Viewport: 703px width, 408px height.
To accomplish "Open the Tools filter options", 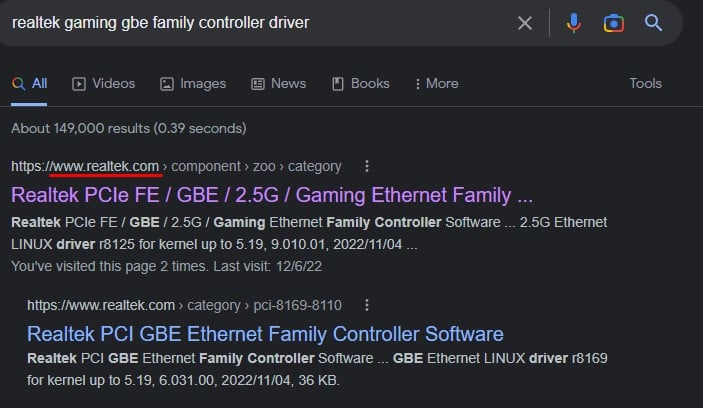I will coord(645,84).
